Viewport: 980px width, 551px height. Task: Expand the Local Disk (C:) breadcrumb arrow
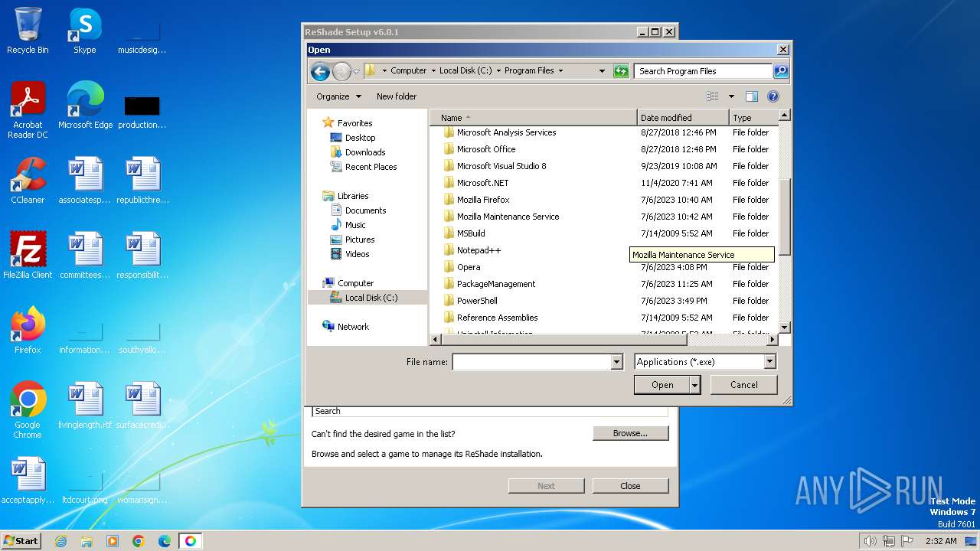498,71
